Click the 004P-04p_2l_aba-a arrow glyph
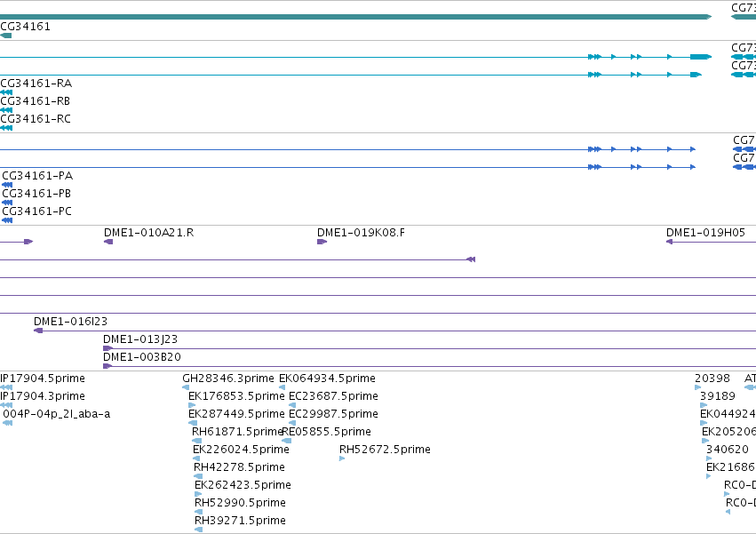The image size is (756, 534). (x=7, y=423)
